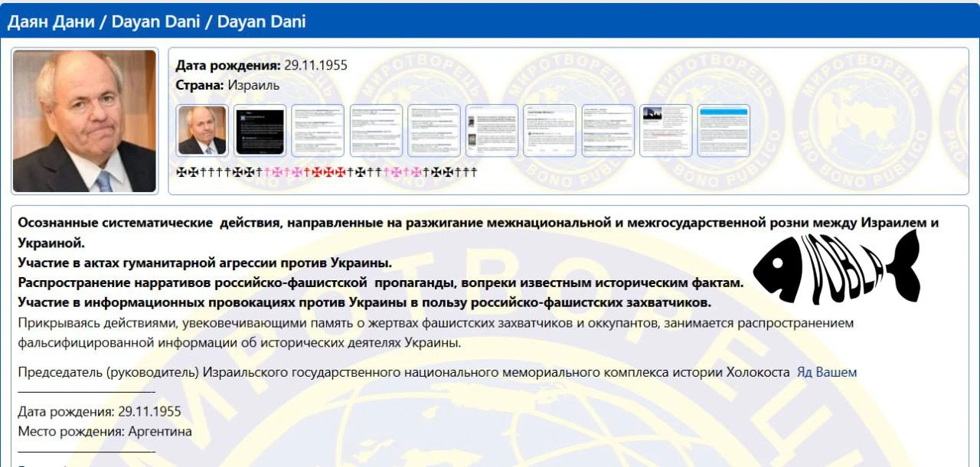The width and height of the screenshot is (980, 467).
Task: Open the third gallery thumbnail
Action: [x=318, y=131]
